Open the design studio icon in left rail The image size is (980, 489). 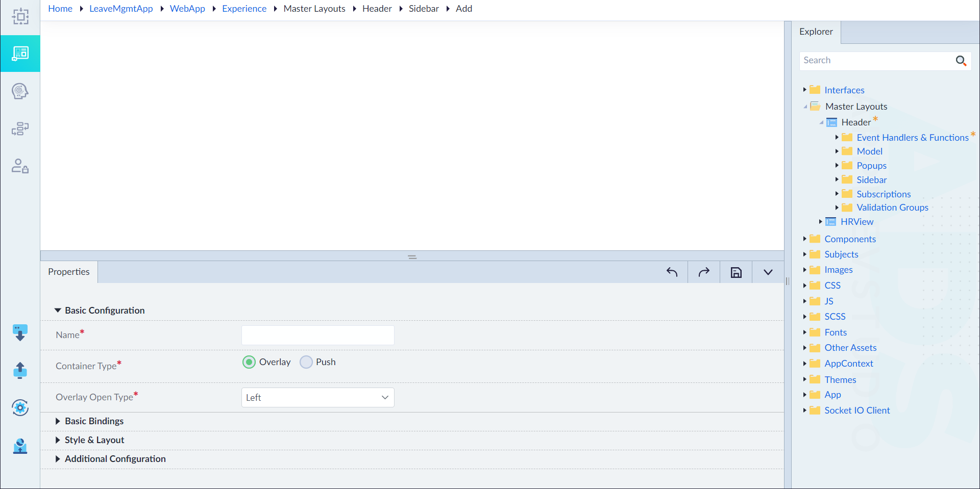pos(20,16)
